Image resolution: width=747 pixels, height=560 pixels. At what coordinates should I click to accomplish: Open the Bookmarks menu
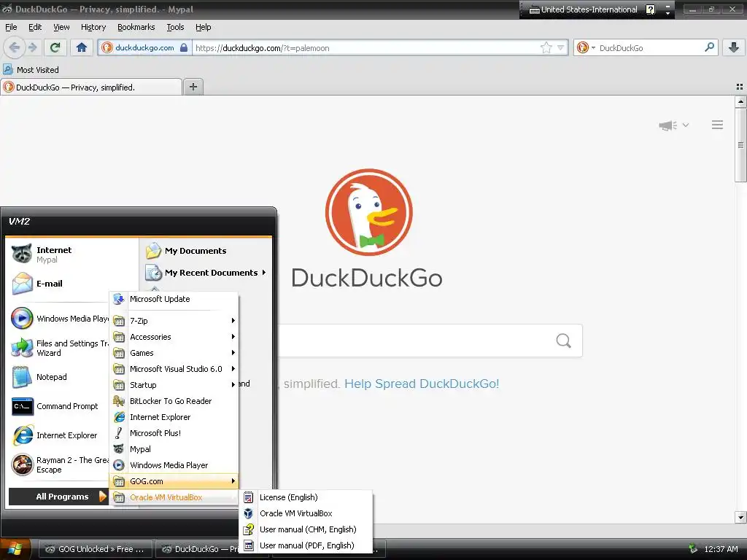(x=136, y=27)
